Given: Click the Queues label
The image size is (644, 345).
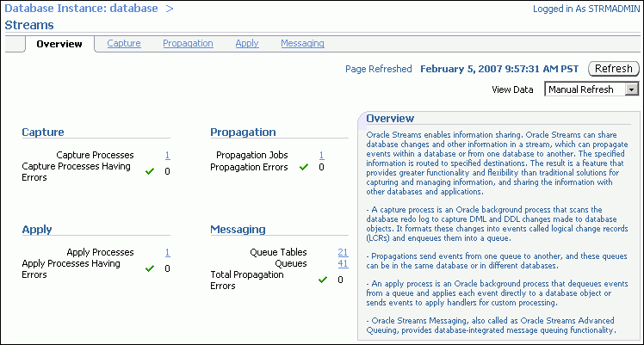Looking at the screenshot, I should click(291, 263).
